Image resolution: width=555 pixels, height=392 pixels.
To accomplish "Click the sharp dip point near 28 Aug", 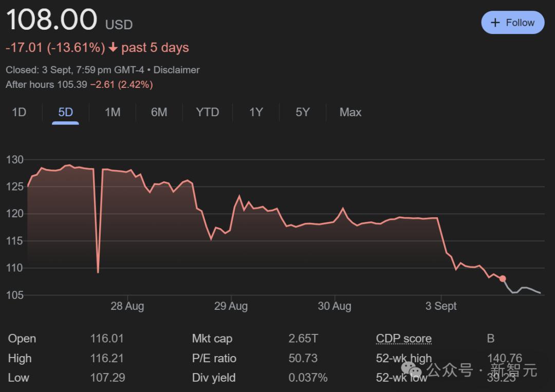I will [98, 271].
